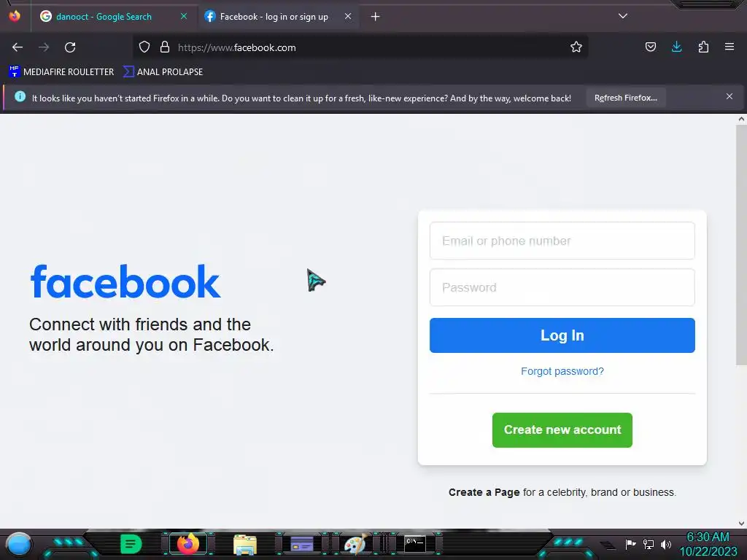The width and height of the screenshot is (747, 560).
Task: Dismiss the Firefox refresh notification bar
Action: tap(729, 97)
